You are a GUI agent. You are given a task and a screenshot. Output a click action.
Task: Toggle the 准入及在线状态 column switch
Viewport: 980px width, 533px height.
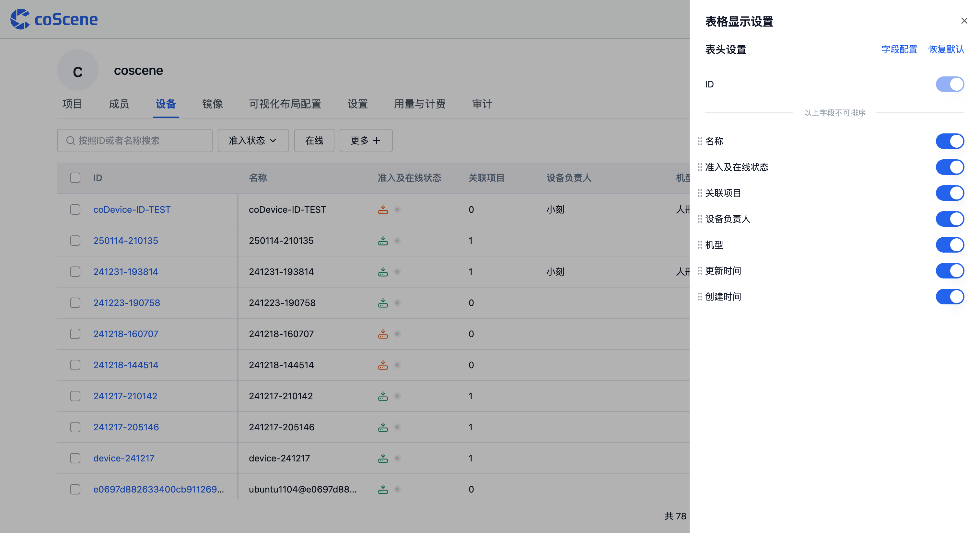click(950, 167)
